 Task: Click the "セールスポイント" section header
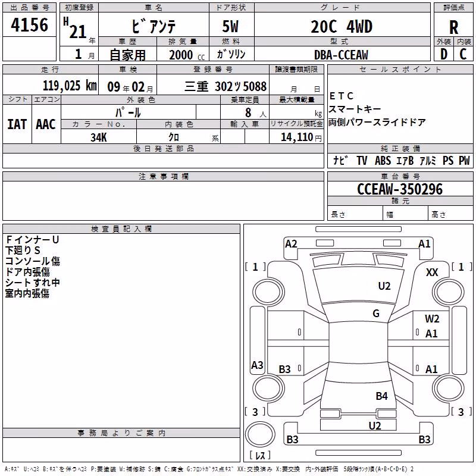pos(400,69)
